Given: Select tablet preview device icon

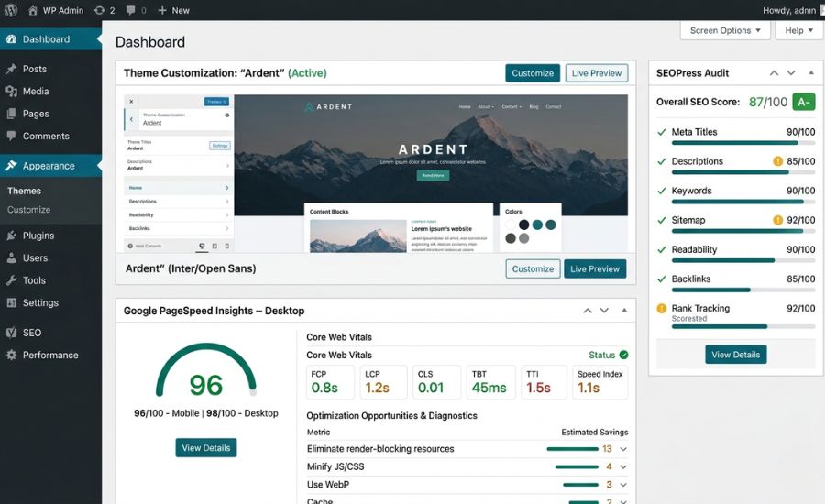Looking at the screenshot, I should click(x=214, y=246).
